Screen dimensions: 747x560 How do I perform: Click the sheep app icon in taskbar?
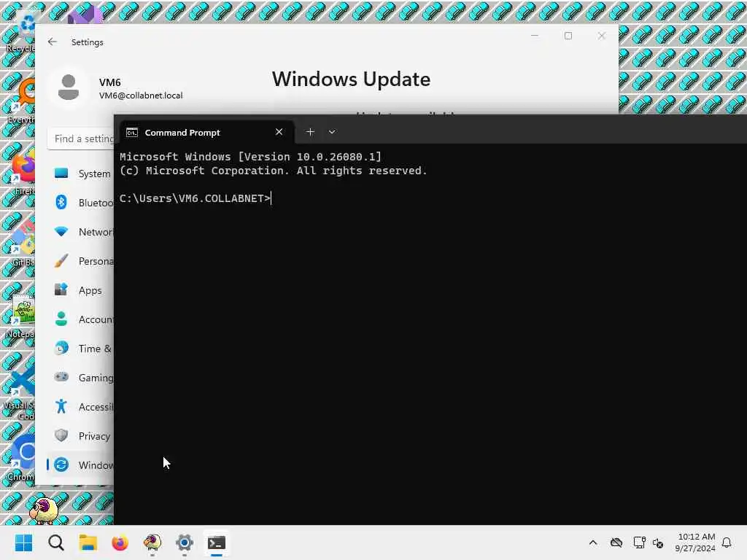tap(152, 542)
